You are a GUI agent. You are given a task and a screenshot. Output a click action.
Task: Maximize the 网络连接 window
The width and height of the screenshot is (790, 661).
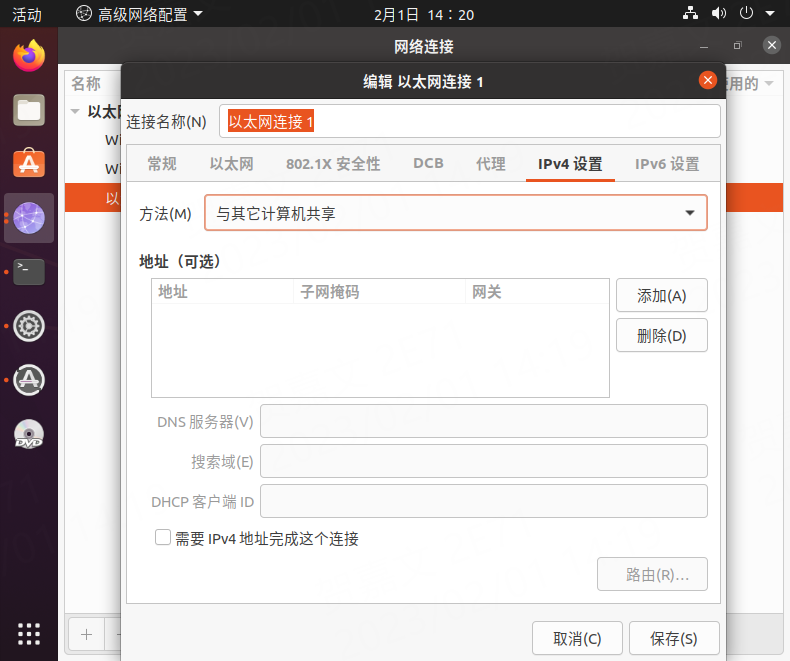coord(738,45)
